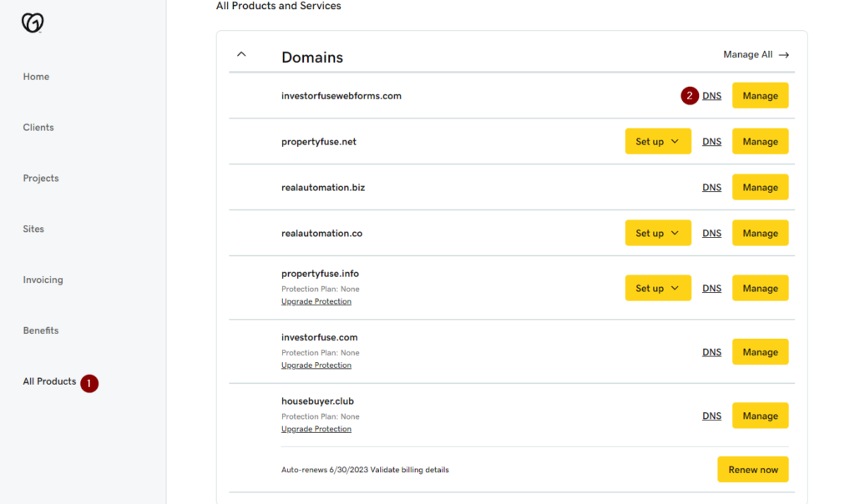The width and height of the screenshot is (855, 504).
Task: Open Invoicing in sidebar
Action: point(43,280)
